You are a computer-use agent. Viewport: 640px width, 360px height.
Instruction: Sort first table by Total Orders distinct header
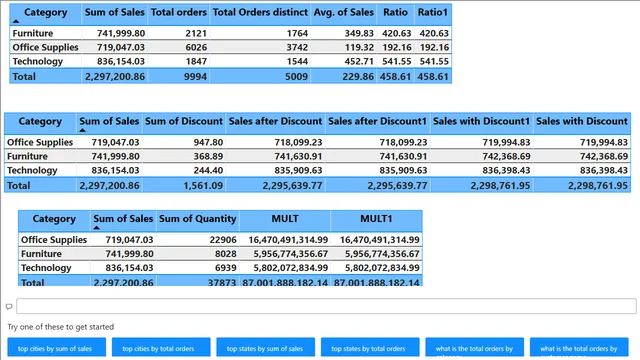click(260, 12)
